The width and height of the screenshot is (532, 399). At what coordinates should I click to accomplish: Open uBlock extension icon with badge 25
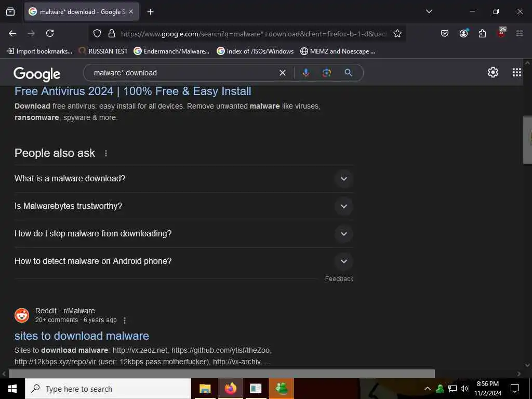point(501,33)
